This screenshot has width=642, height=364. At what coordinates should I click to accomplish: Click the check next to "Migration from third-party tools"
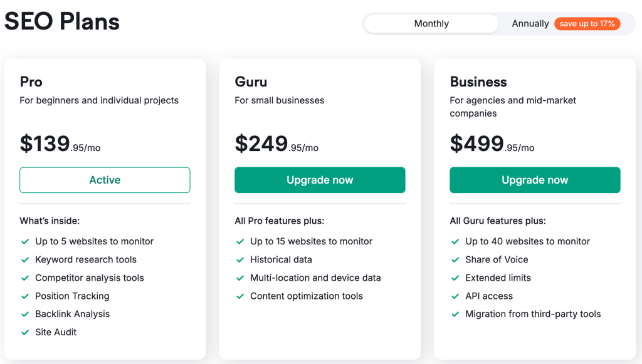click(455, 314)
